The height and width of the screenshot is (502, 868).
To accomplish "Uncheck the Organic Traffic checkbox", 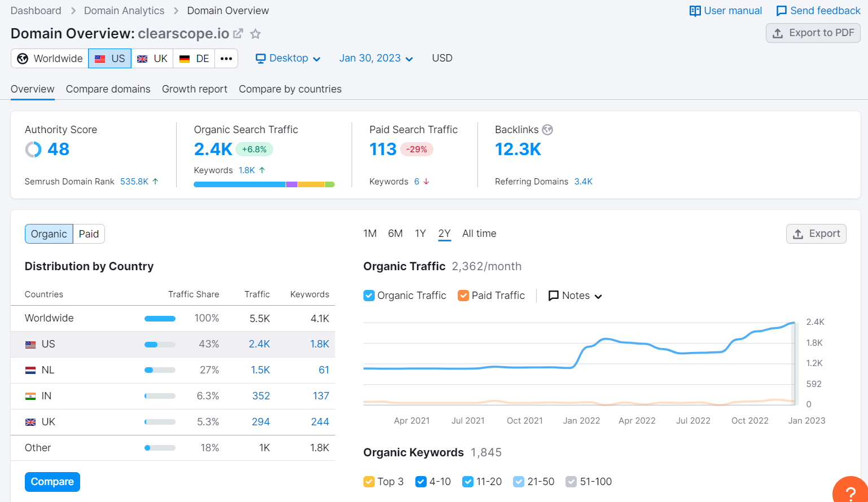I will pos(369,296).
